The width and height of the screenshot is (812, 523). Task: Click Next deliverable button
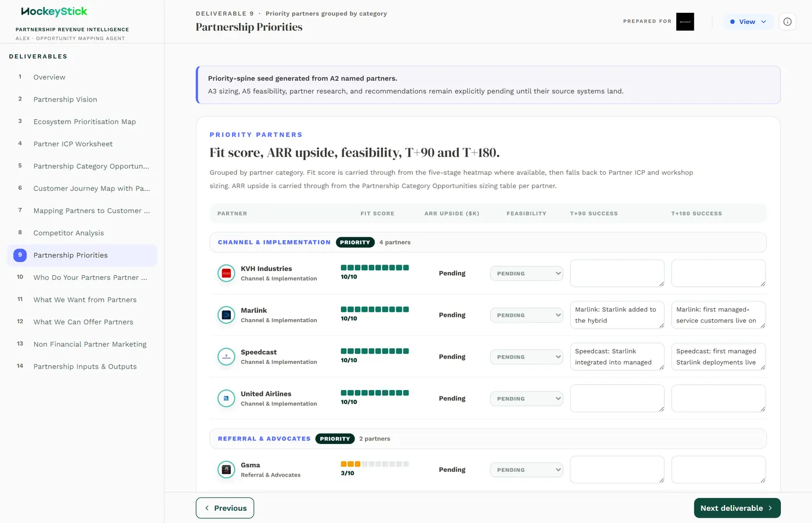click(737, 508)
